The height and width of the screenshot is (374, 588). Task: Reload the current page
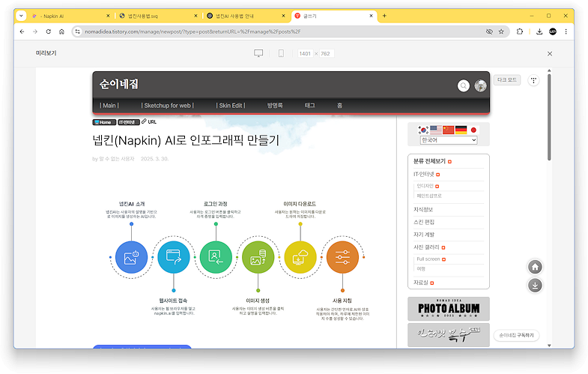(49, 31)
